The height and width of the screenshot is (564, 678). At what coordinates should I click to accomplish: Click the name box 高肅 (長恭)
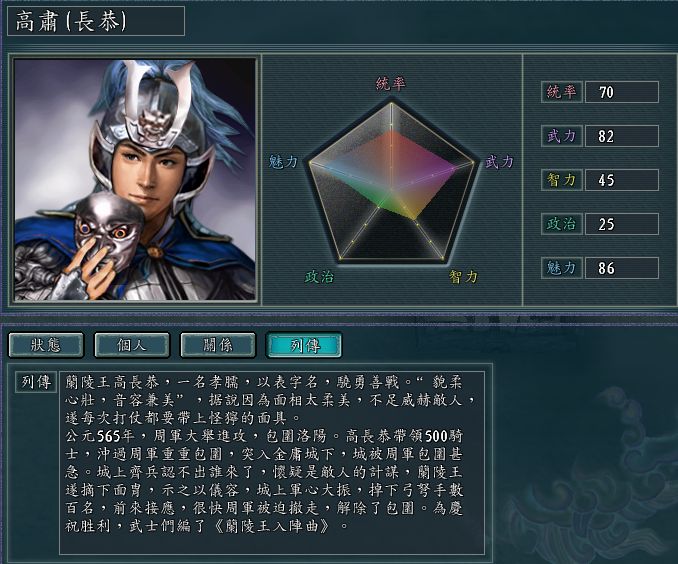(96, 21)
